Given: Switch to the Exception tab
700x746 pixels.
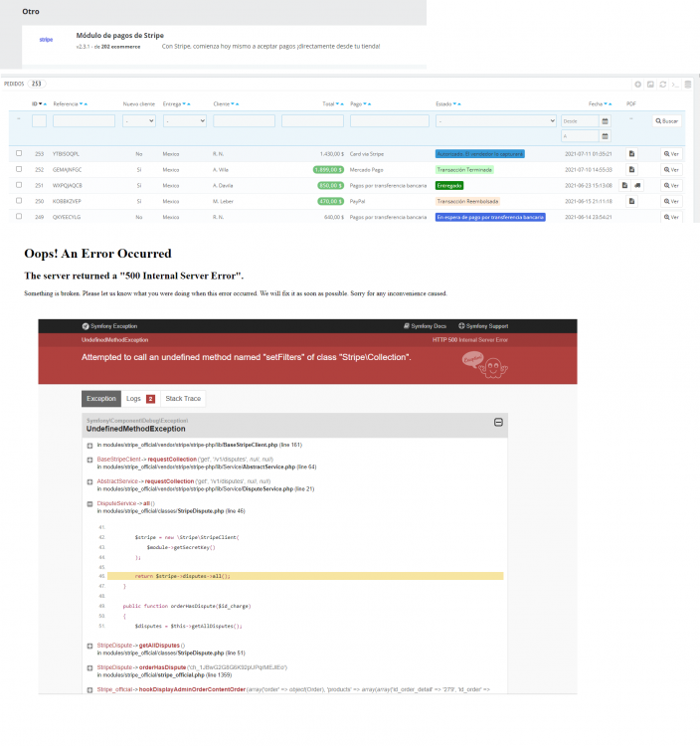Looking at the screenshot, I should click(x=101, y=399).
